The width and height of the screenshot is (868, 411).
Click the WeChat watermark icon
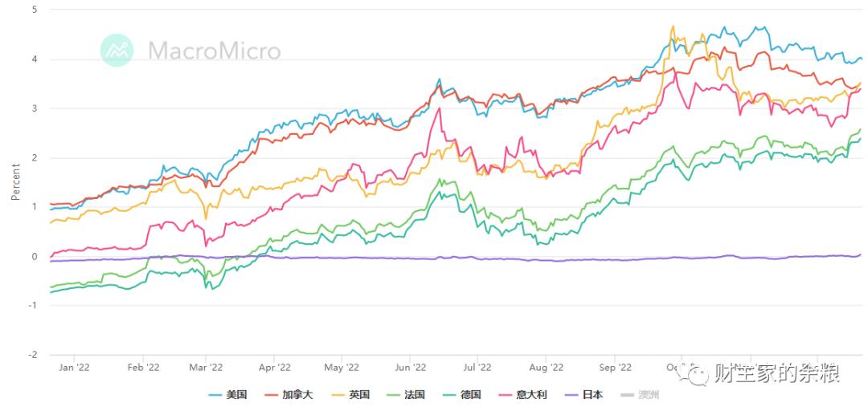[x=690, y=373]
